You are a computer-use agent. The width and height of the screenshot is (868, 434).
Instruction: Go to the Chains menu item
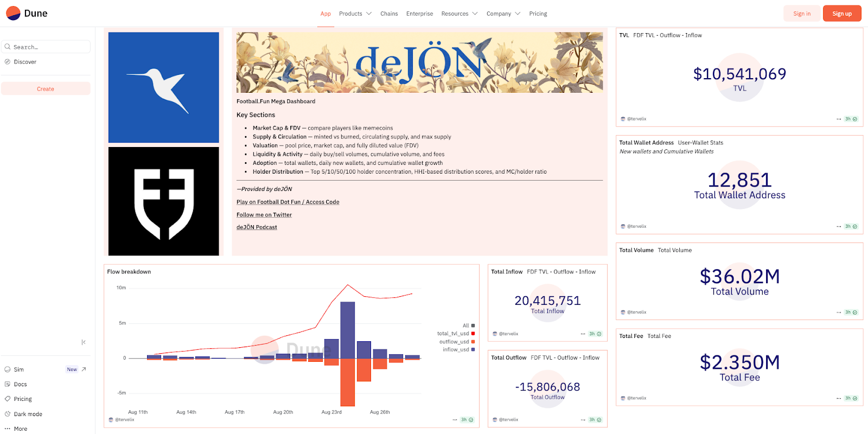(x=389, y=14)
